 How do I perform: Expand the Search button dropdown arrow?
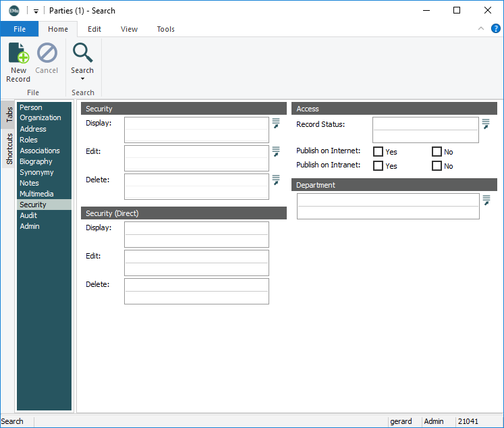tap(82, 79)
